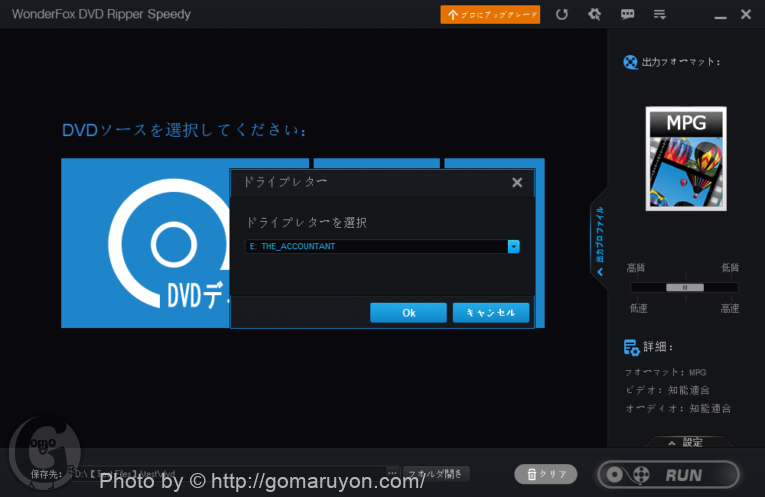
Task: Start ripping with the RUN button
Action: click(668, 475)
